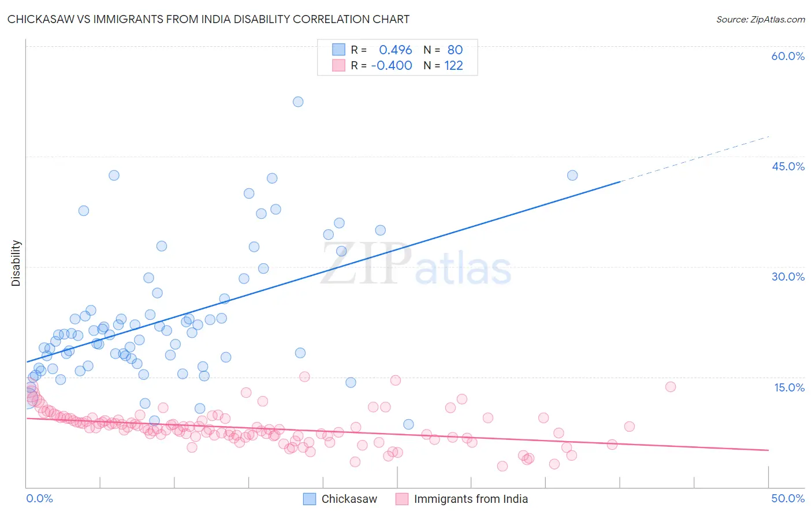The height and width of the screenshot is (515, 812).
Task: Click the chart title text
Action: 208,19
